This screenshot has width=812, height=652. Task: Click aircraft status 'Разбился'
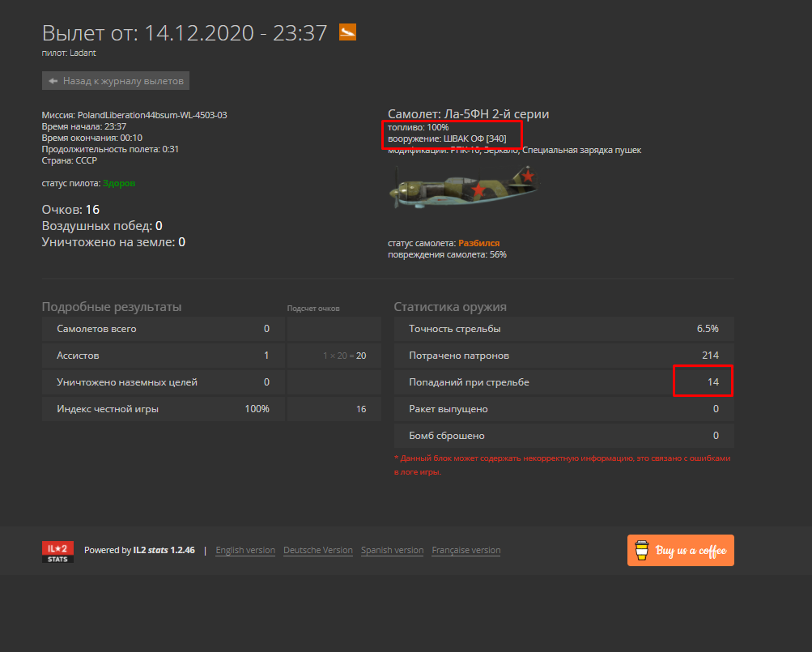479,243
